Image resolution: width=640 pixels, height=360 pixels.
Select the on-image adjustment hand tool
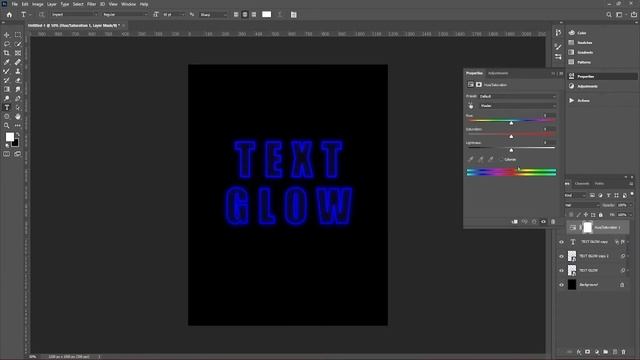pos(471,106)
